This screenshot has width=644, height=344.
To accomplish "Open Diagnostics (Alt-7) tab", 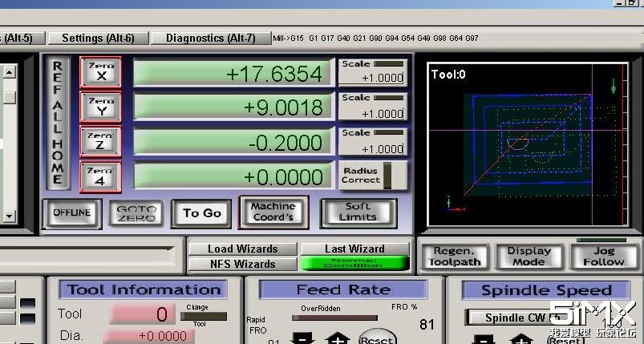I will [x=211, y=38].
